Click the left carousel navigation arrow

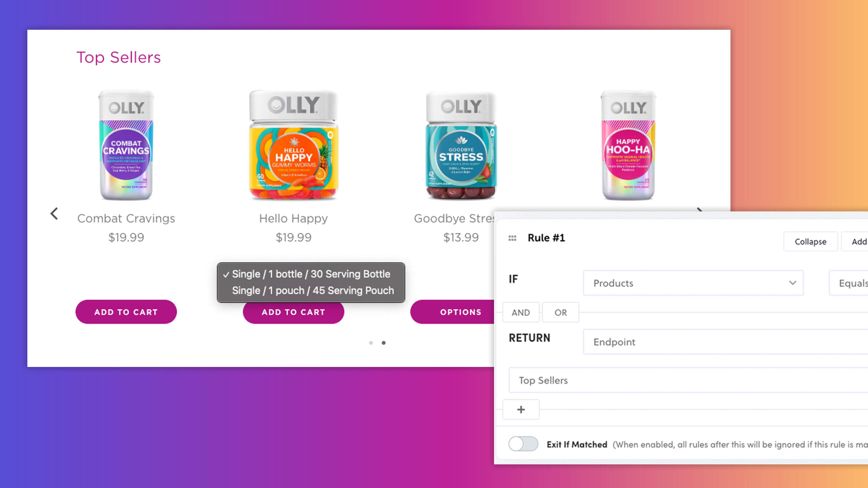[54, 213]
